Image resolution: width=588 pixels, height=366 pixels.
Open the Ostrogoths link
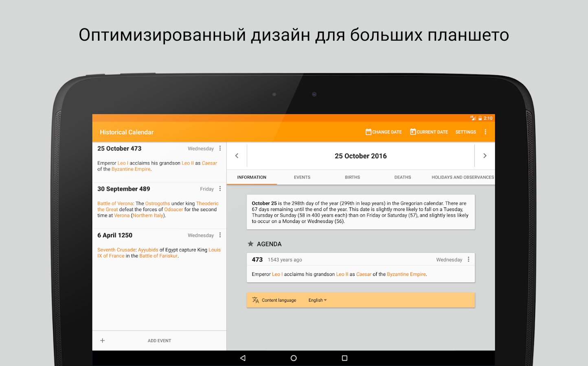(x=158, y=203)
